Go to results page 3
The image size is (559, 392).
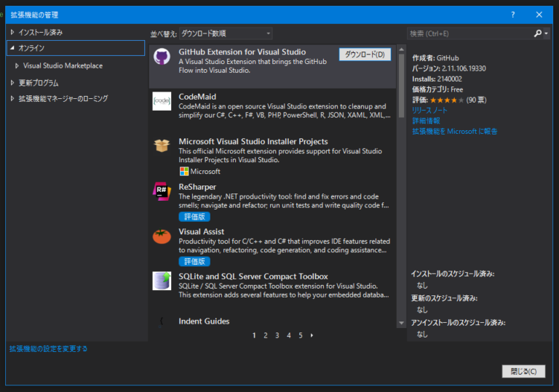[277, 335]
